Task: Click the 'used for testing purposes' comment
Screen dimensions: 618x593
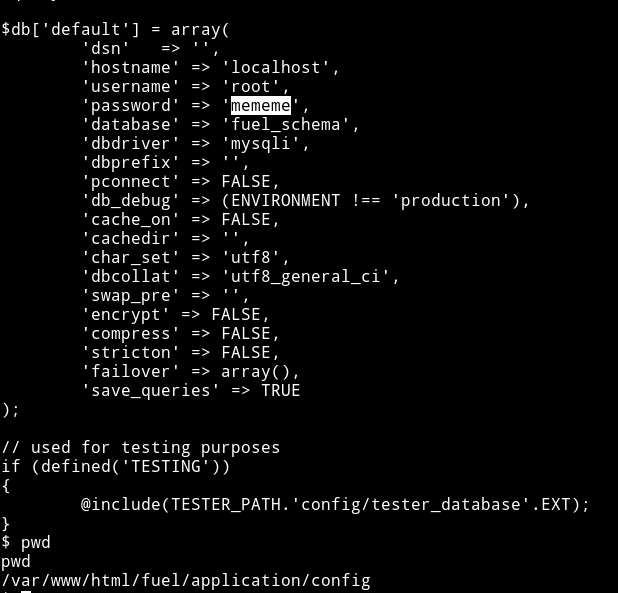Action: (x=141, y=448)
